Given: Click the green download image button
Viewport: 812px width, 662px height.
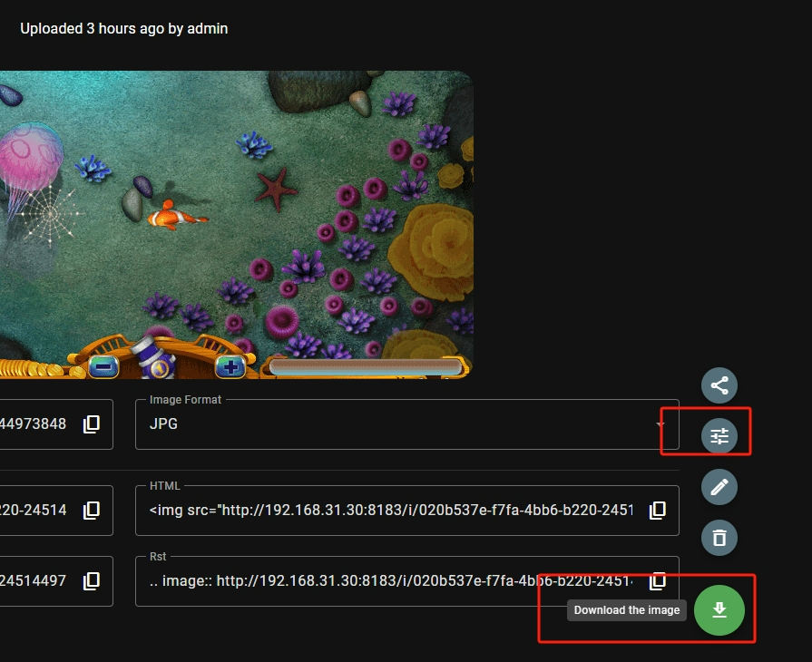Looking at the screenshot, I should tap(719, 610).
